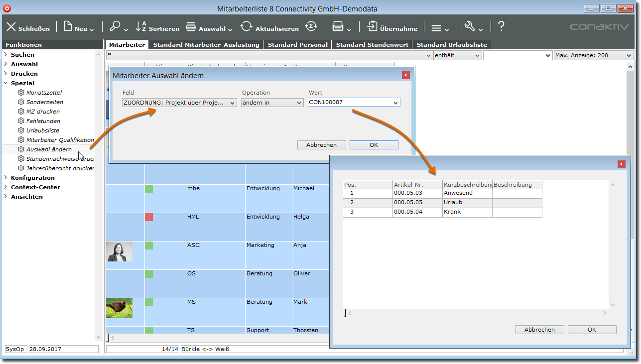
Task: Click the Sortieren A-Z icon
Action: [x=141, y=27]
